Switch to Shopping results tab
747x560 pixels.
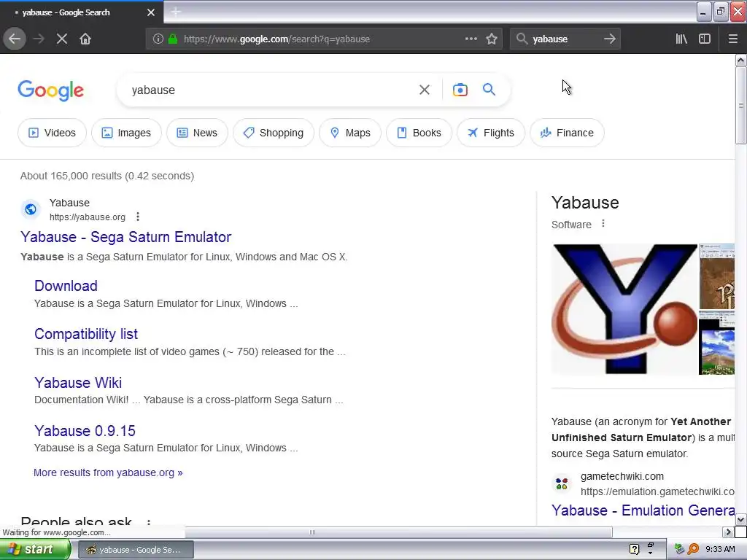(x=274, y=133)
